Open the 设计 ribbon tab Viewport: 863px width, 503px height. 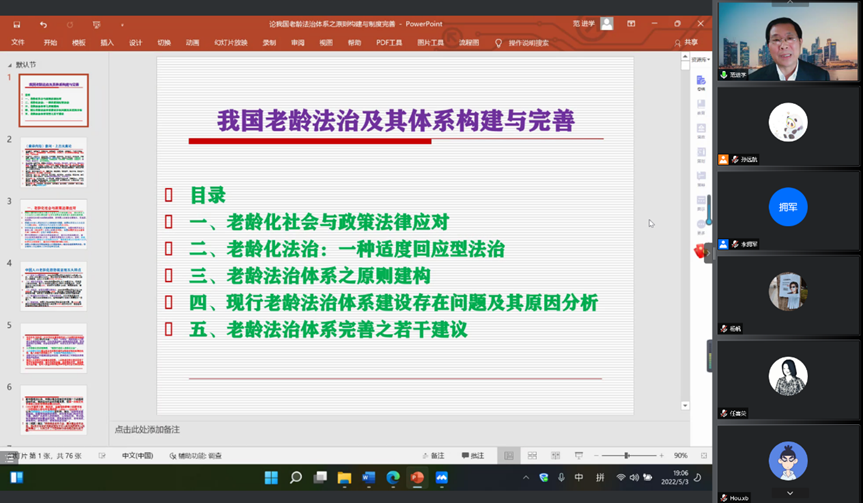pos(135,43)
